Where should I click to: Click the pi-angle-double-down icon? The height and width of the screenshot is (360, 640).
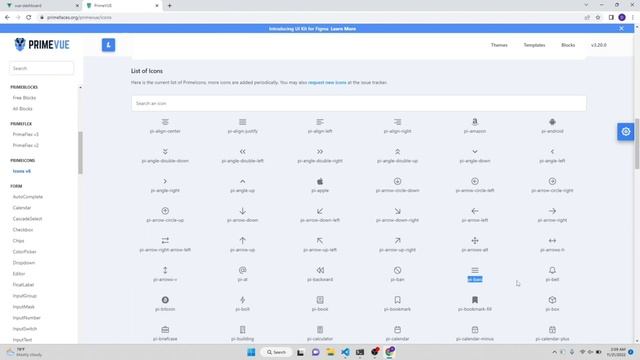pos(165,152)
